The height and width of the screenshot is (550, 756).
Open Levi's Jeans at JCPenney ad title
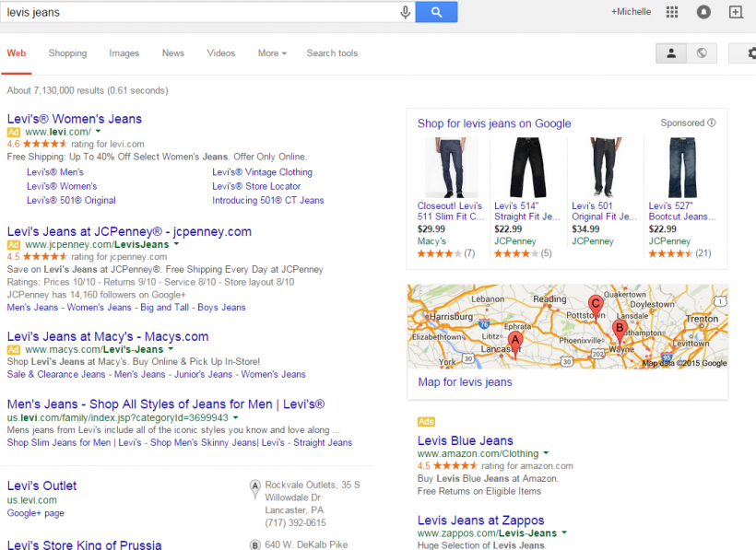pyautogui.click(x=129, y=231)
